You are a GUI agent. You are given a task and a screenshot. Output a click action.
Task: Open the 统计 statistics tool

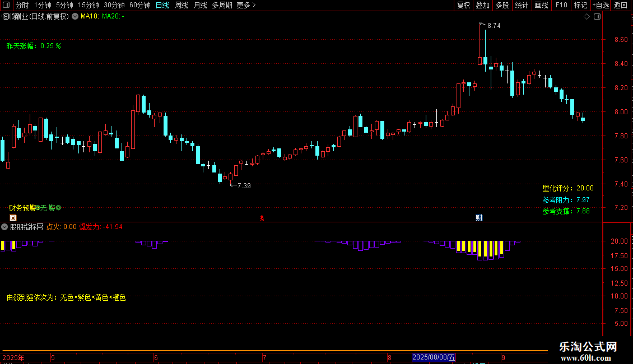pyautogui.click(x=522, y=5)
